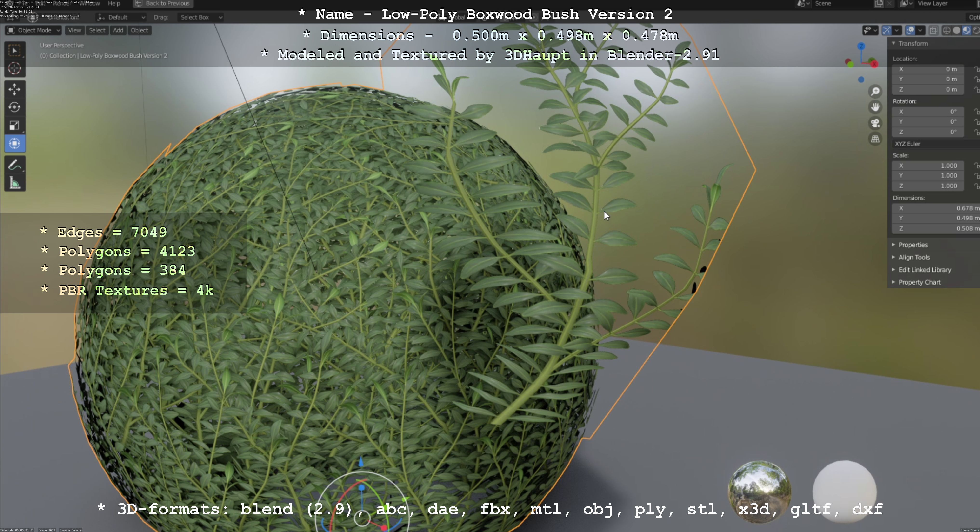Select the Move tool
The height and width of the screenshot is (532, 980).
pyautogui.click(x=15, y=89)
